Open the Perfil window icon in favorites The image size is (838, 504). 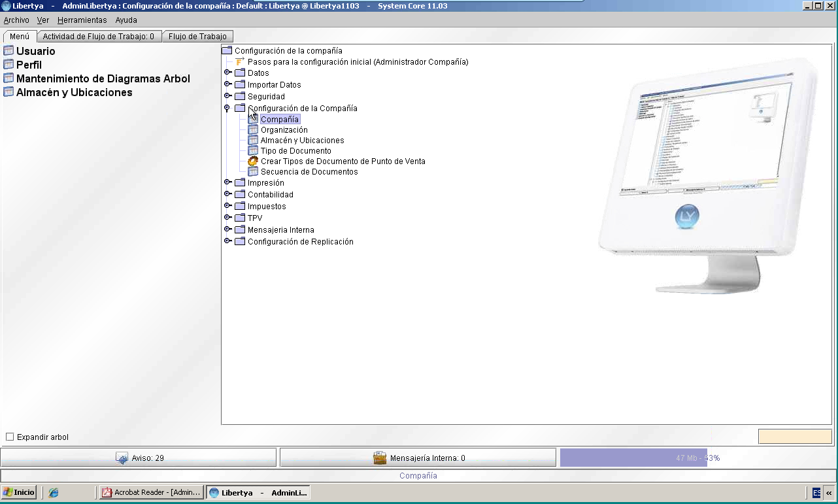[x=8, y=64]
